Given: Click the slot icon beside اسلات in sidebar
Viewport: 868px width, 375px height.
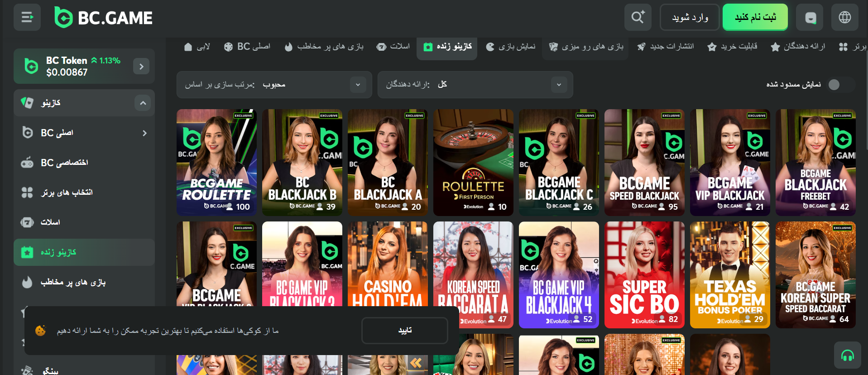Looking at the screenshot, I should [x=27, y=222].
